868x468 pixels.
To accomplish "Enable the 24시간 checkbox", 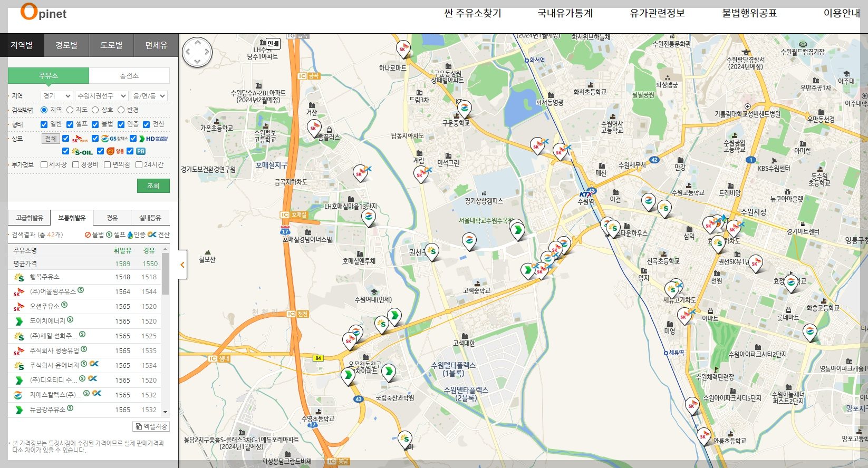I will click(139, 164).
